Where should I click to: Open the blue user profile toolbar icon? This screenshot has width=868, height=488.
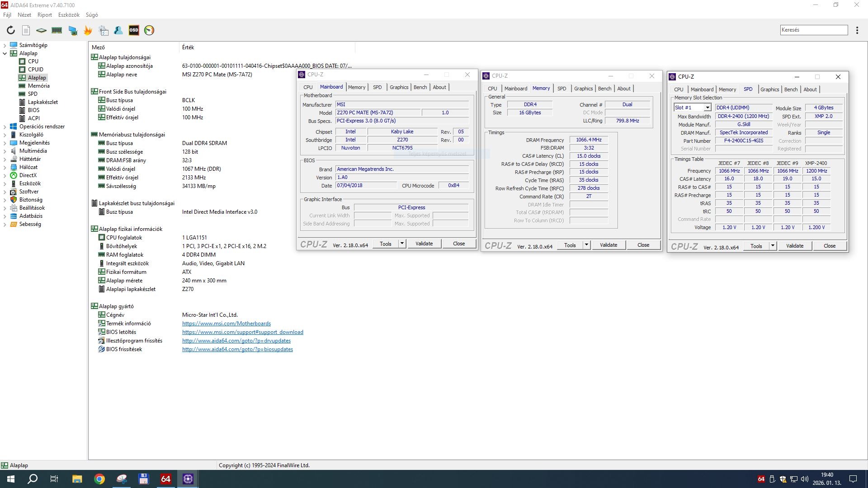pos(118,30)
